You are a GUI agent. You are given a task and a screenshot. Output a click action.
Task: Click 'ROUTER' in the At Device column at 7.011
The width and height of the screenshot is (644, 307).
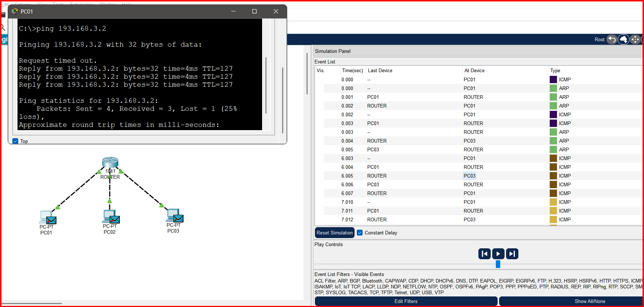[x=473, y=211]
